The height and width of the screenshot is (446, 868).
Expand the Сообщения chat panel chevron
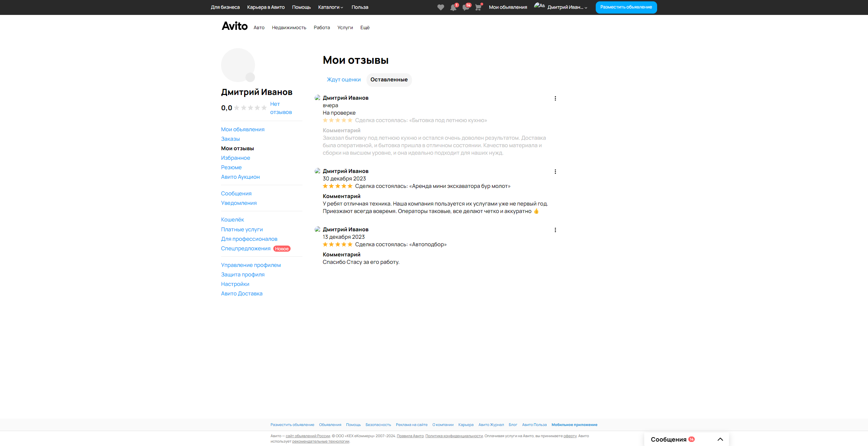720,439
